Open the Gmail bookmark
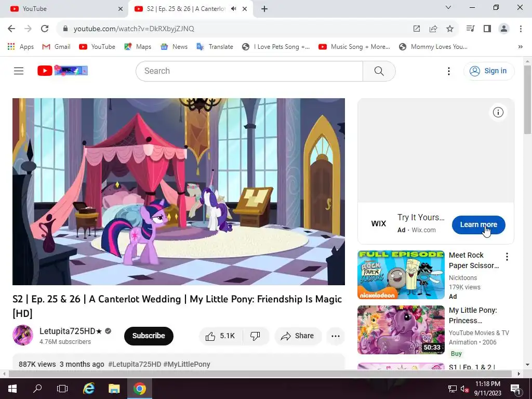Image resolution: width=532 pixels, height=399 pixels. pyautogui.click(x=56, y=47)
